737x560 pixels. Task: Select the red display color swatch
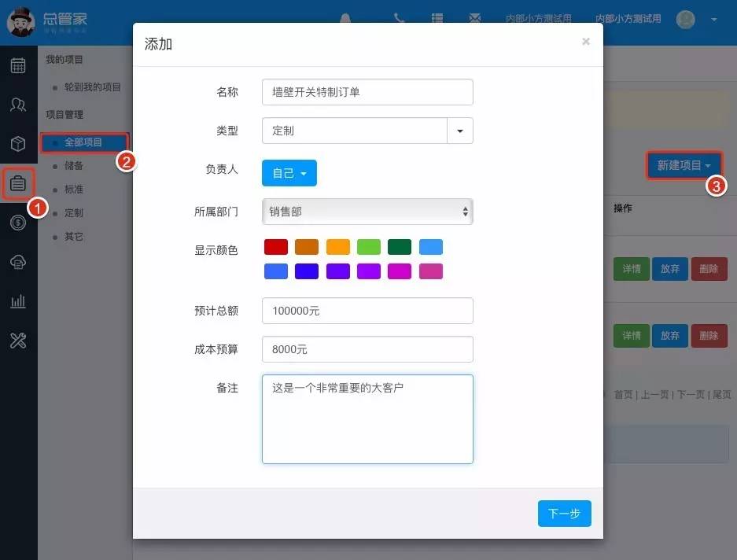(275, 246)
